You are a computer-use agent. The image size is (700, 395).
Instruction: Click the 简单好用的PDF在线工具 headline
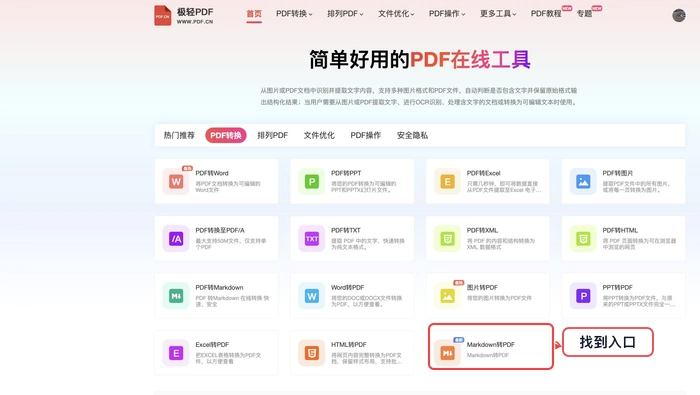coord(420,60)
